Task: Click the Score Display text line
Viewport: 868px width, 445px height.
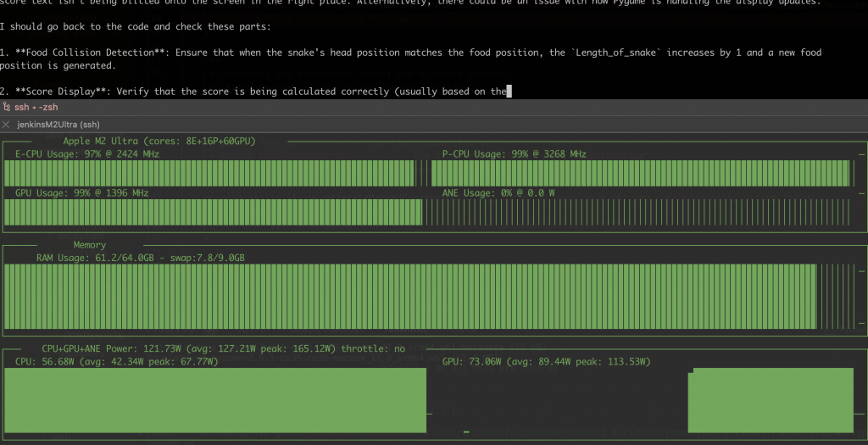Action: 254,92
